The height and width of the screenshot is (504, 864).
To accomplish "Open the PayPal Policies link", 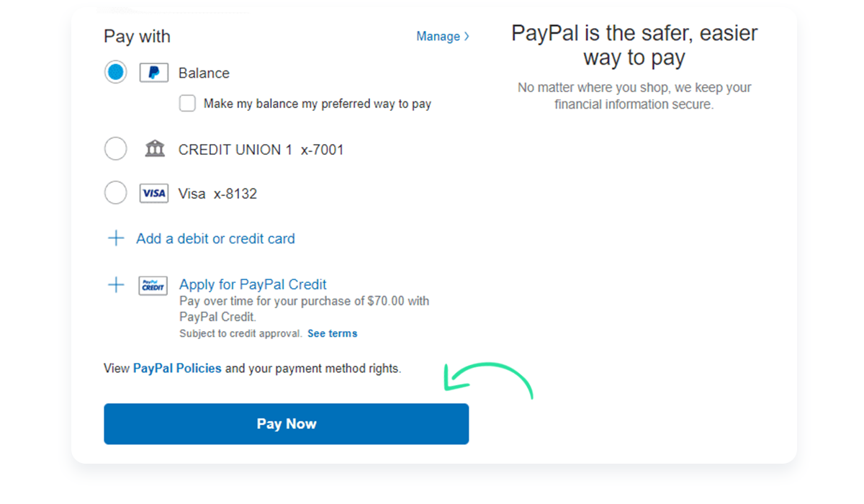I will 177,368.
